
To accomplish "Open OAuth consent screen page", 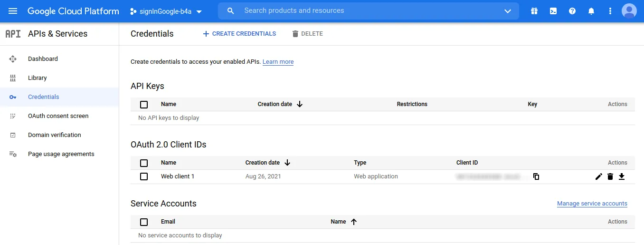I will point(59,116).
